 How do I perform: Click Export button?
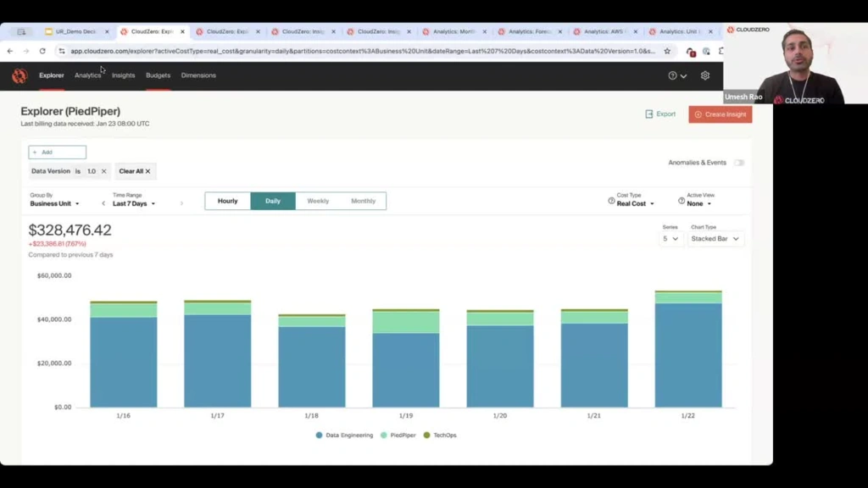coord(660,114)
